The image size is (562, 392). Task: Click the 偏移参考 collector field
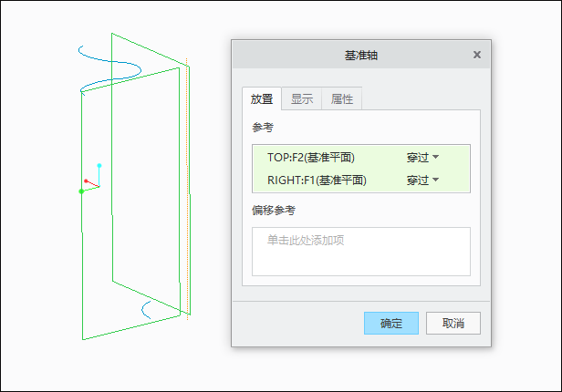tap(361, 252)
